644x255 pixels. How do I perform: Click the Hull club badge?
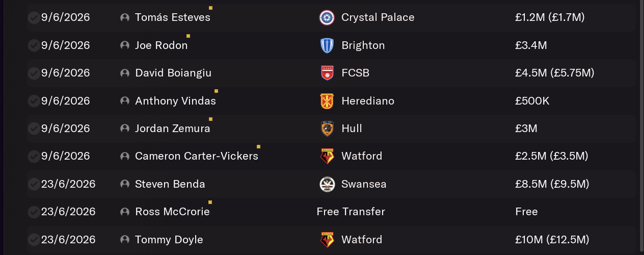point(327,129)
